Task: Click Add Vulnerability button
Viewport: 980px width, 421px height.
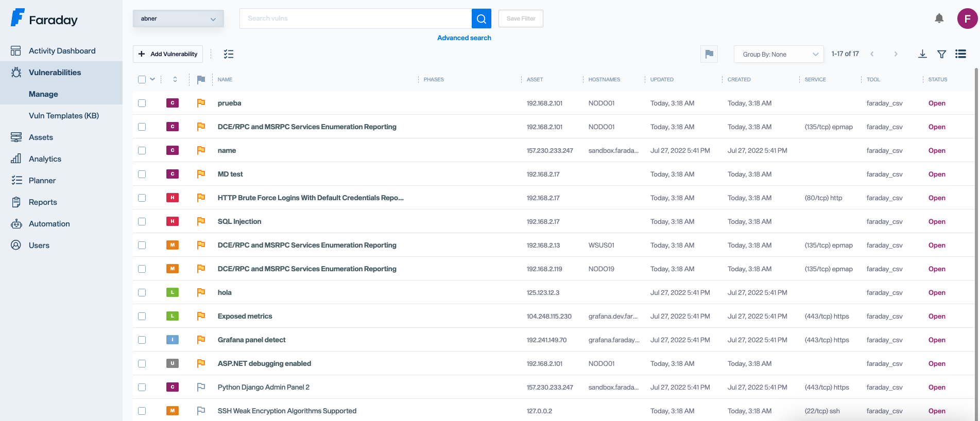Action: pos(168,54)
